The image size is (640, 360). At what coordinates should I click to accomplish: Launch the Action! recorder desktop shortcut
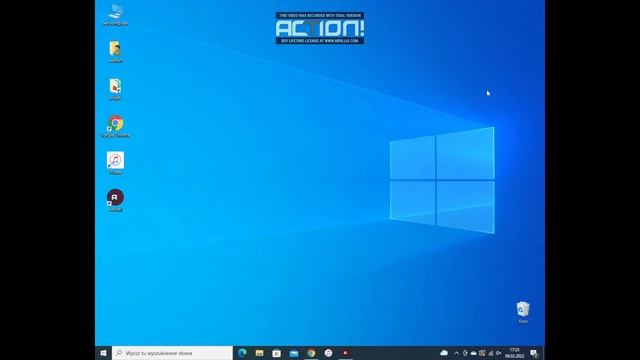pos(116,200)
